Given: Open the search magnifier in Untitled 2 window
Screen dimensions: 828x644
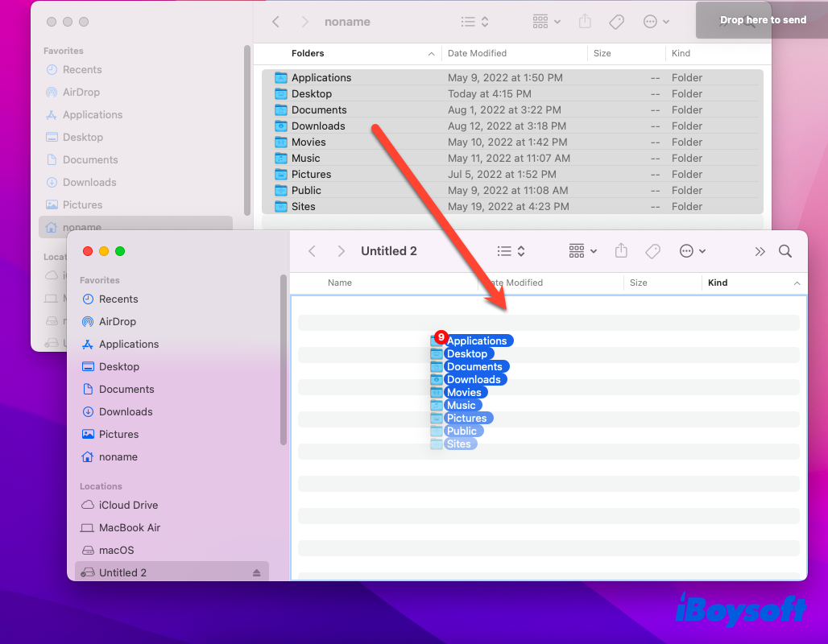Looking at the screenshot, I should click(x=785, y=251).
